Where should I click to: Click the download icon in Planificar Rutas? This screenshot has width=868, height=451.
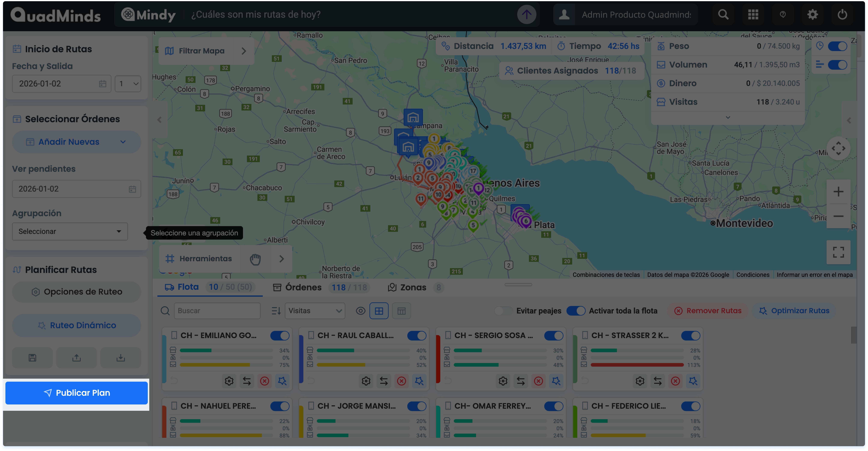tap(121, 358)
